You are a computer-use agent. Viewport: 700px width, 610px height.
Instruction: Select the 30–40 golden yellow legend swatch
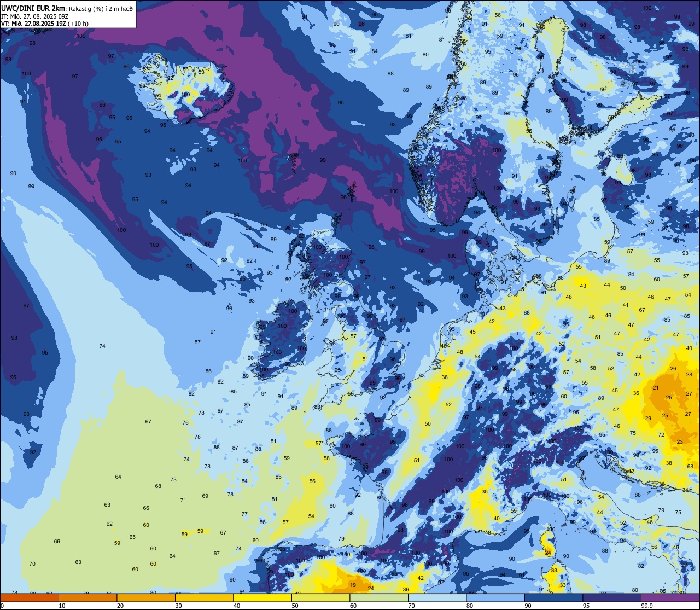point(204,598)
